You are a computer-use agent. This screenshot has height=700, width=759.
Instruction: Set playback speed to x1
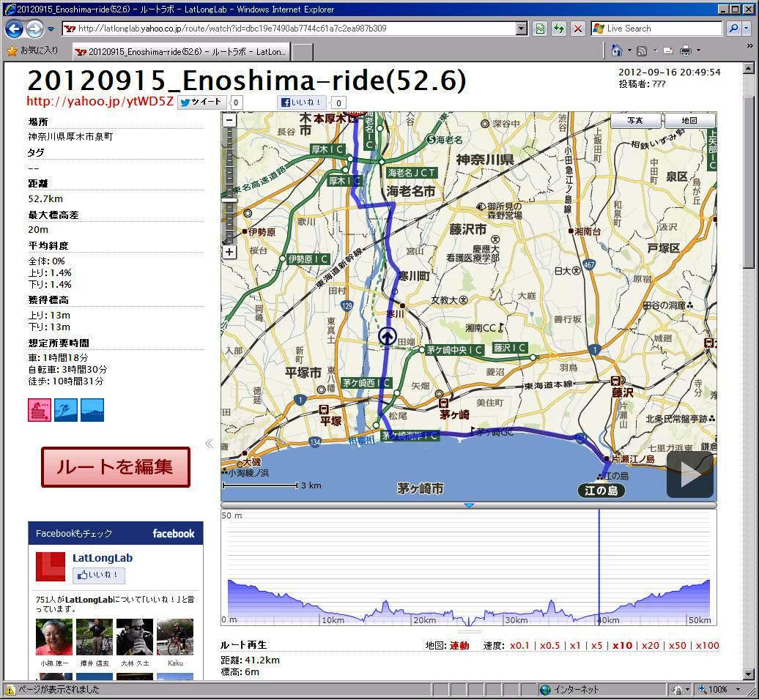pyautogui.click(x=575, y=645)
